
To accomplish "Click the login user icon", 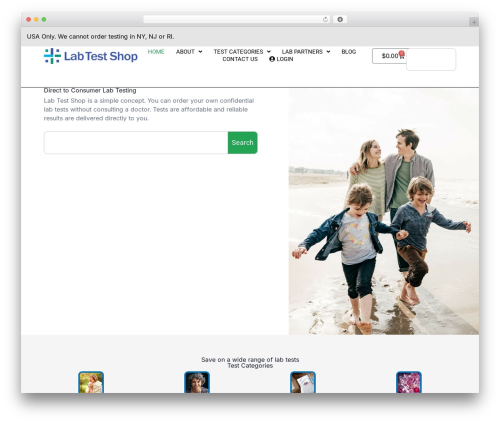I will pyautogui.click(x=272, y=59).
